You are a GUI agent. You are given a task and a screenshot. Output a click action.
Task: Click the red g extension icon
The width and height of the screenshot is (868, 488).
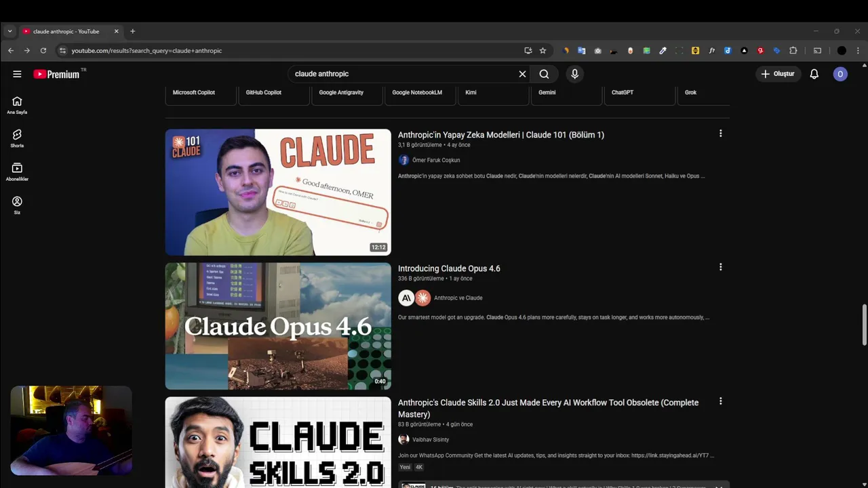760,50
